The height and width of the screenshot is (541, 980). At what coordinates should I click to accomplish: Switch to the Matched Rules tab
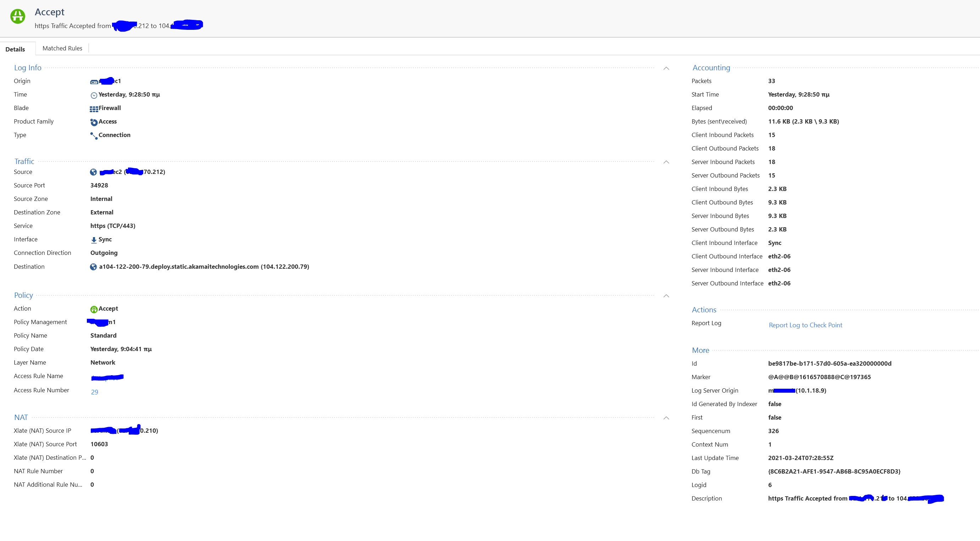pos(62,48)
